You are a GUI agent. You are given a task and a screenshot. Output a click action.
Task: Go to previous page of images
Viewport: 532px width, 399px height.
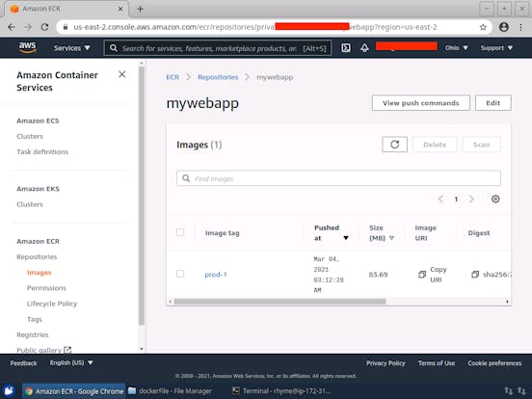click(440, 199)
